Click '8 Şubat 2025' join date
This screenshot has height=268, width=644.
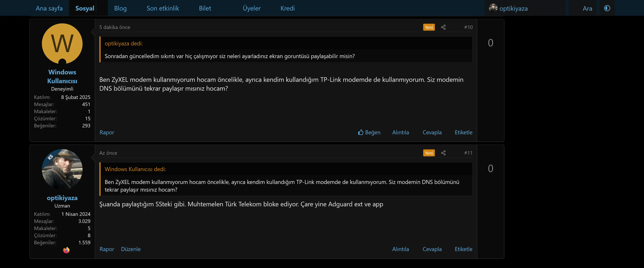point(76,97)
